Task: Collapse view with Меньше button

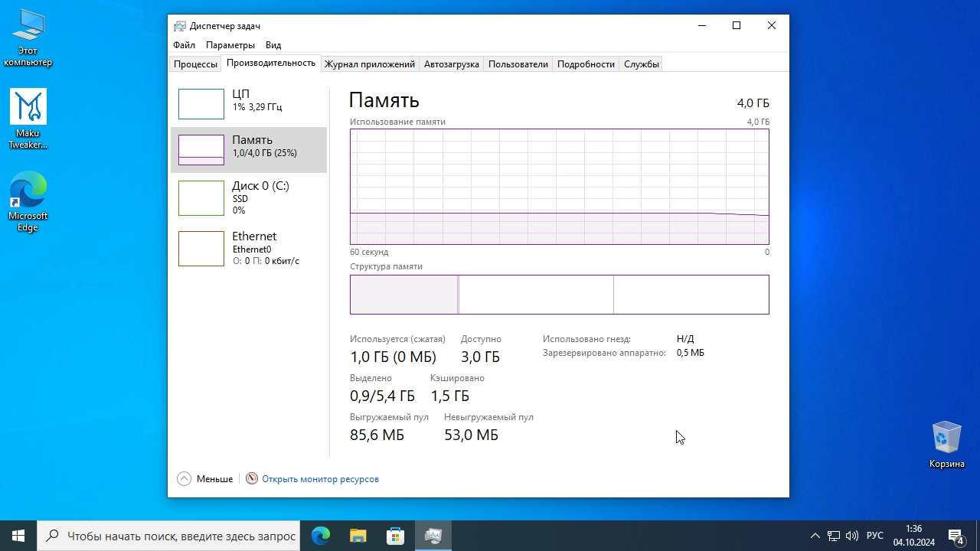Action: (x=204, y=478)
